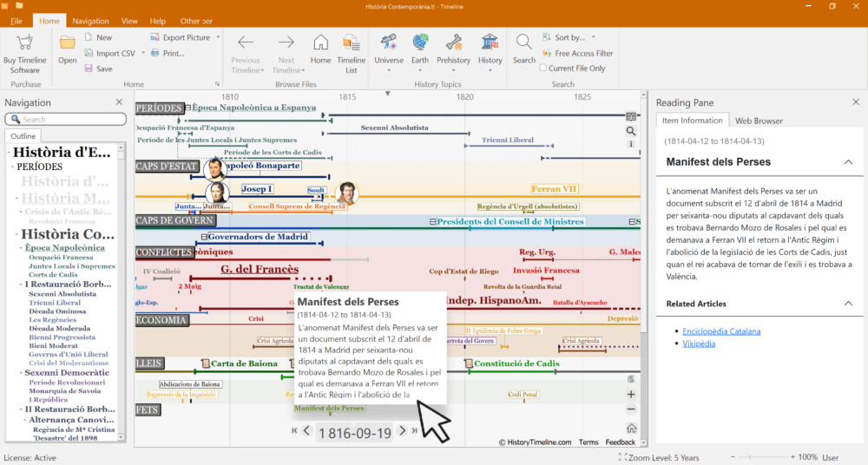Go to Next Timeline

286,54
